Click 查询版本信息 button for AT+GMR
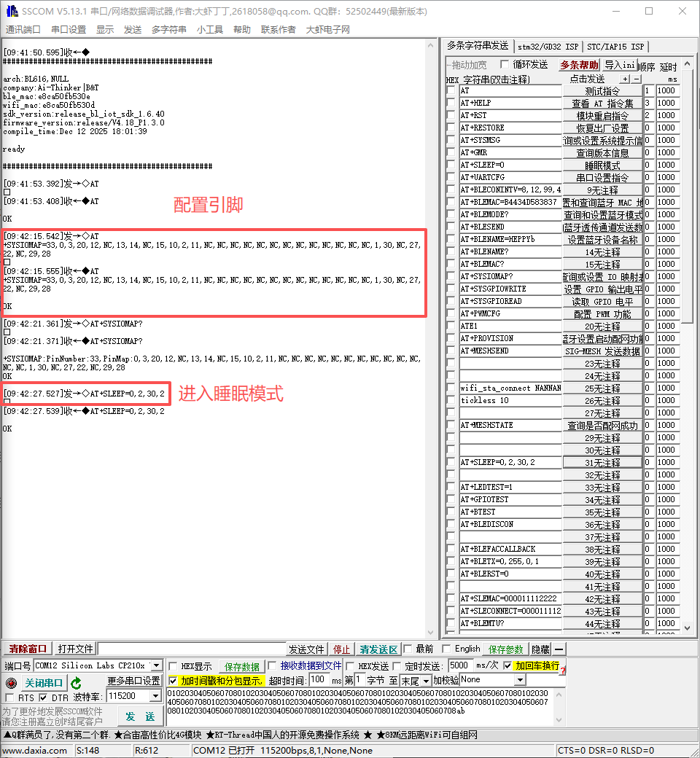Image resolution: width=700 pixels, height=758 pixels. pos(602,153)
